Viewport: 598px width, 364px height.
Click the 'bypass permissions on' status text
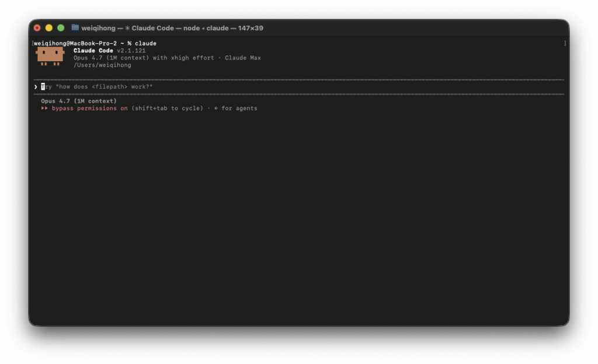89,108
